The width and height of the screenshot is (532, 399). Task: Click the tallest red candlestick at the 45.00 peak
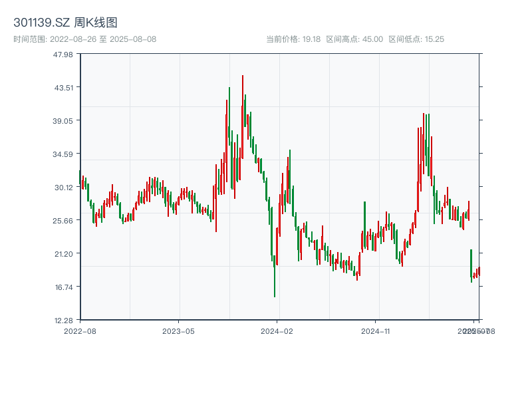click(x=243, y=117)
